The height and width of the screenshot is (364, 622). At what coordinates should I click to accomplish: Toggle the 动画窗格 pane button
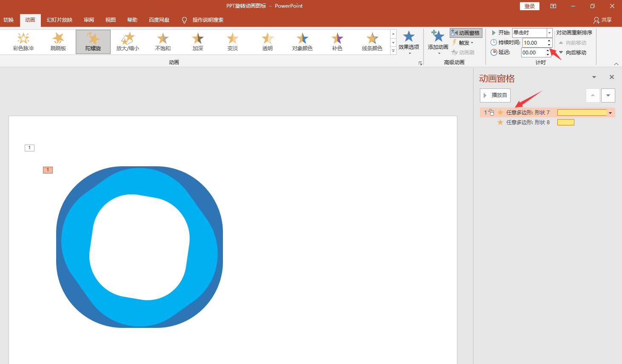466,33
